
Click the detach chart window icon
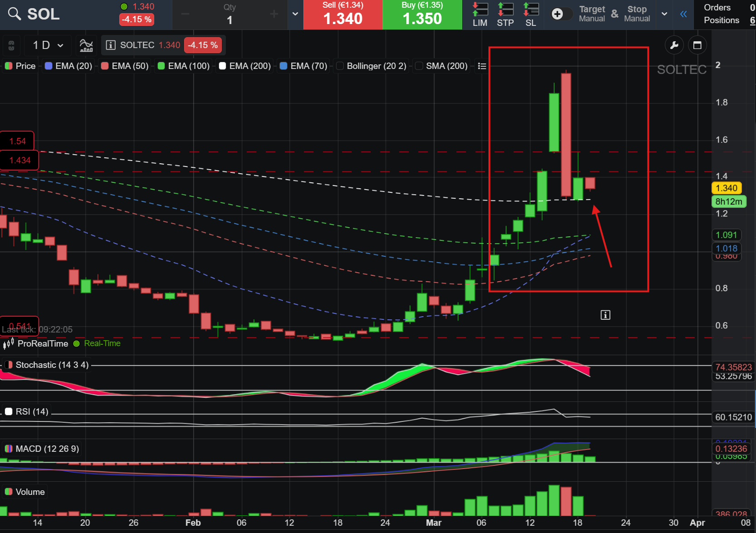point(697,45)
